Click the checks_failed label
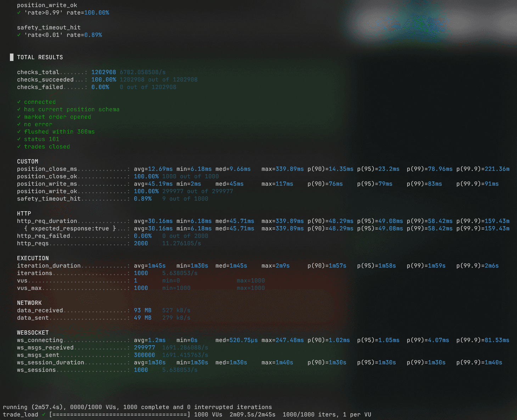This screenshot has width=517, height=420. [40, 87]
